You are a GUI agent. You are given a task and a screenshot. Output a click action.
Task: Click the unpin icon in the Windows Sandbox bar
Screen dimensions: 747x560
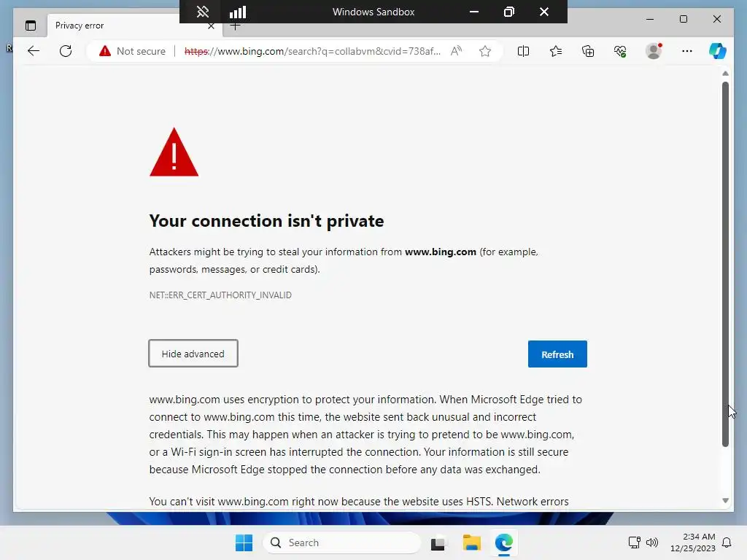[x=203, y=12]
